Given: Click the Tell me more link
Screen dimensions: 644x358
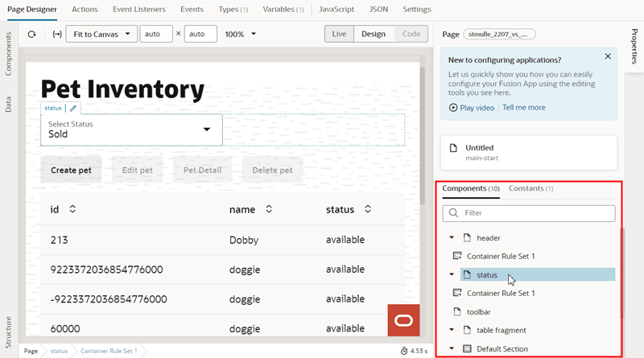Looking at the screenshot, I should (524, 107).
